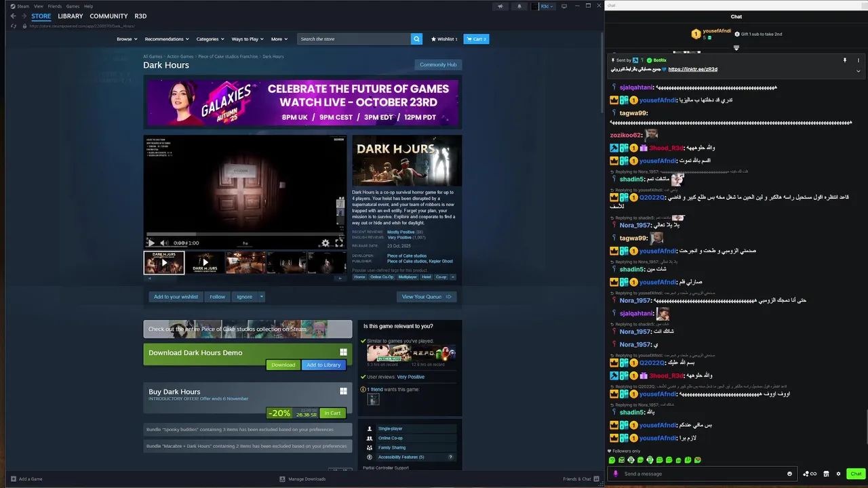Switch to the LIBRARY tab
This screenshot has width=868, height=488.
pyautogui.click(x=70, y=16)
